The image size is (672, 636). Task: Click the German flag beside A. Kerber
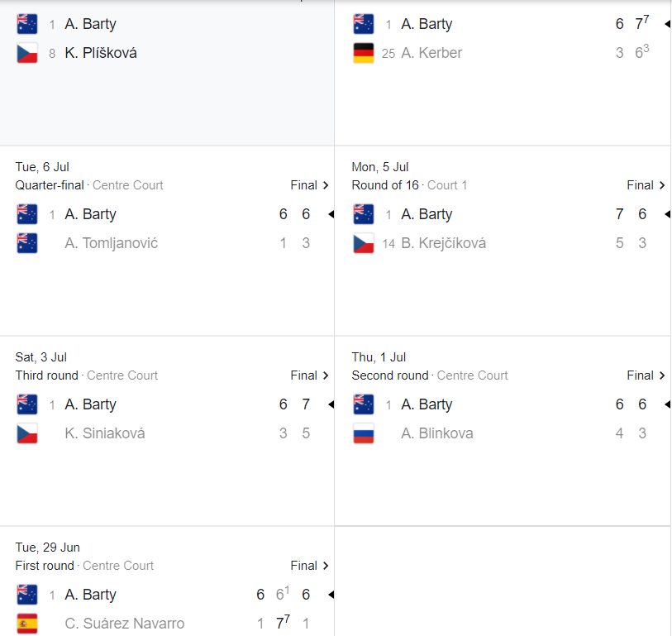pos(364,53)
